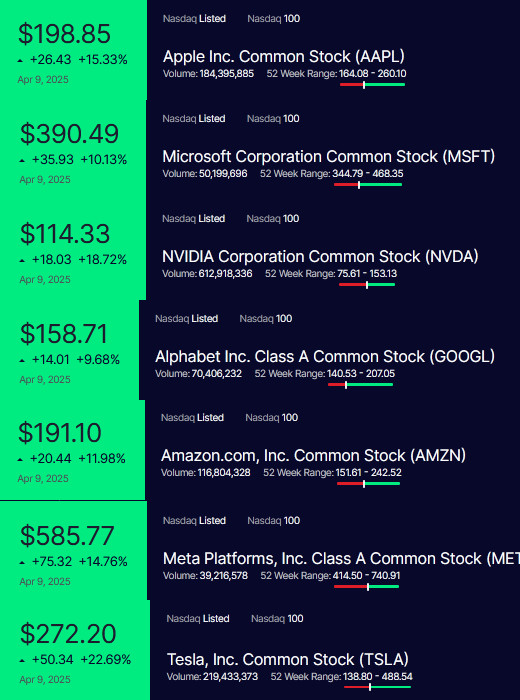Click the Tesla 52 week range bar
Viewport: 520px width, 700px height.
pyautogui.click(x=377, y=687)
